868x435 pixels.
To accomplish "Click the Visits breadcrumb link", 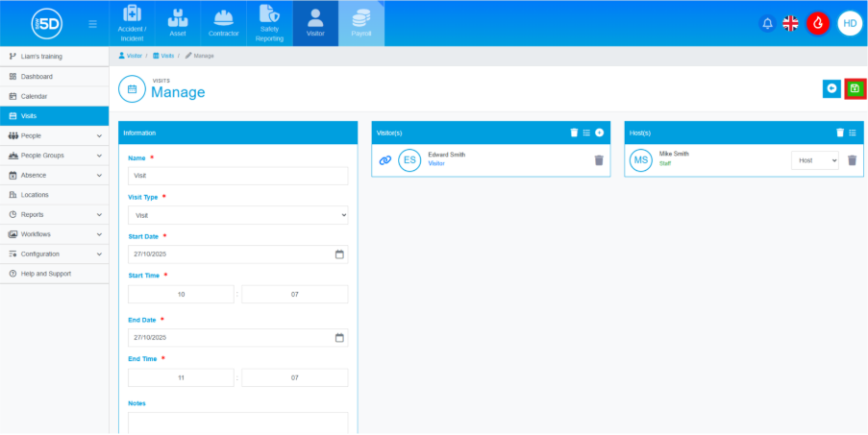I will tap(164, 56).
